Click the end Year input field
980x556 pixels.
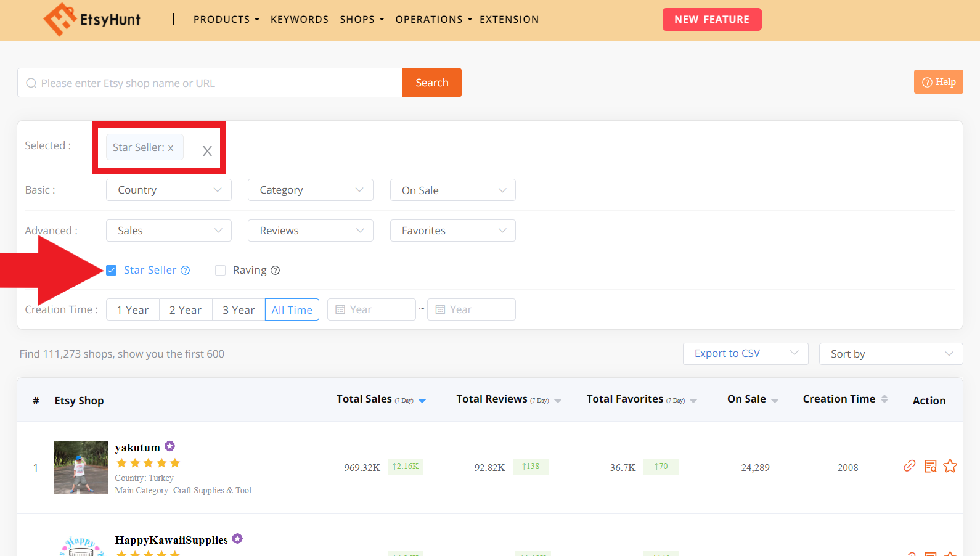[x=472, y=309]
